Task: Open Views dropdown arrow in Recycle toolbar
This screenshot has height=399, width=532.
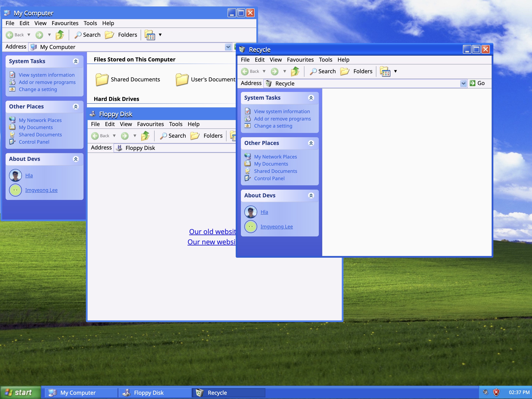Action: [x=395, y=72]
